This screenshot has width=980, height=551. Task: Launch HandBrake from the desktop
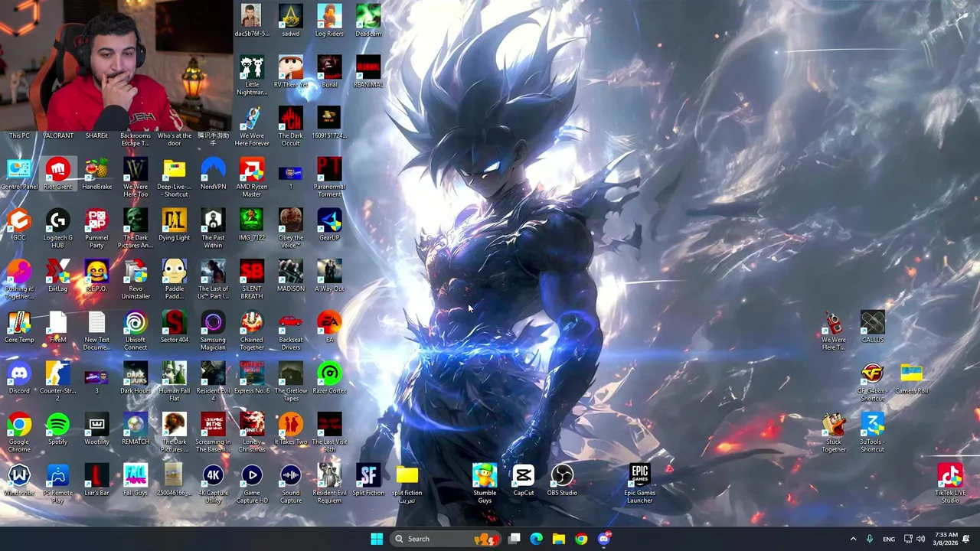(x=96, y=174)
